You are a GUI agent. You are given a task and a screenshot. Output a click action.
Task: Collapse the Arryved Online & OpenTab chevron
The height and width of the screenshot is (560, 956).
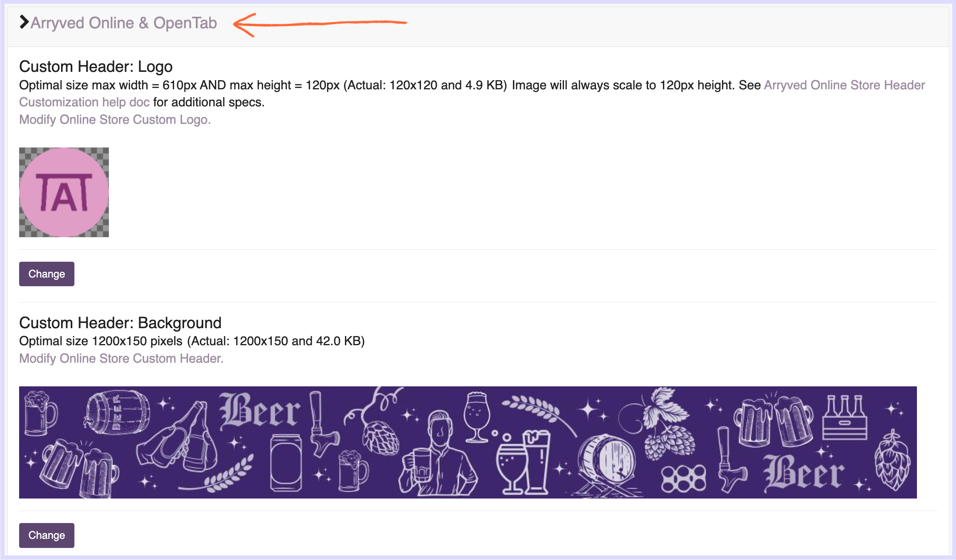24,22
